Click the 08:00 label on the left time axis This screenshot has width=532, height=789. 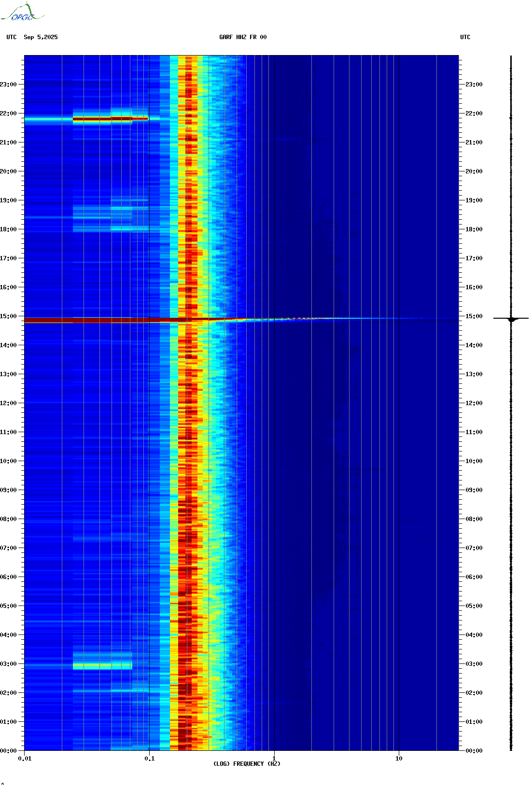(8, 519)
